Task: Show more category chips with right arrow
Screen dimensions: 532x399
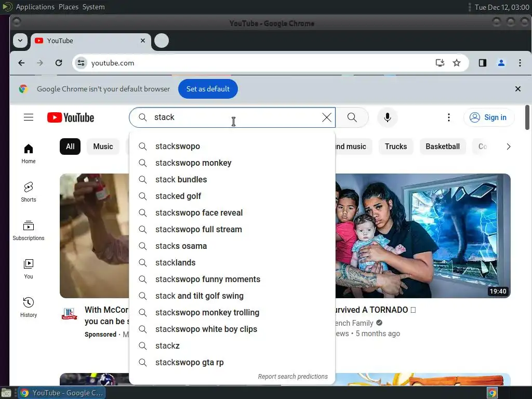Action: tap(508, 147)
